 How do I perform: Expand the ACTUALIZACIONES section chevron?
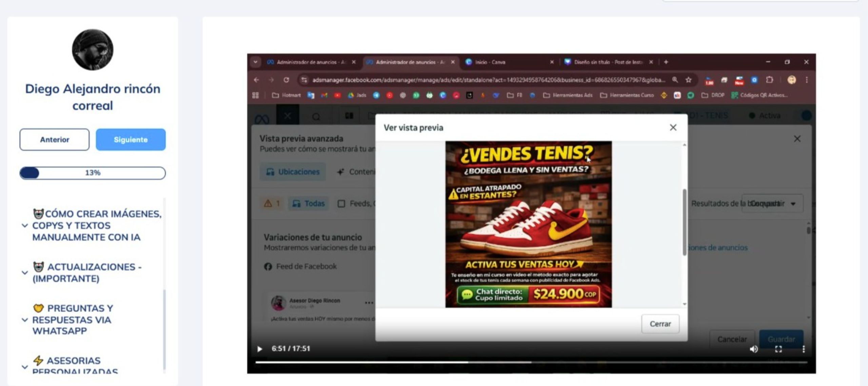25,273
